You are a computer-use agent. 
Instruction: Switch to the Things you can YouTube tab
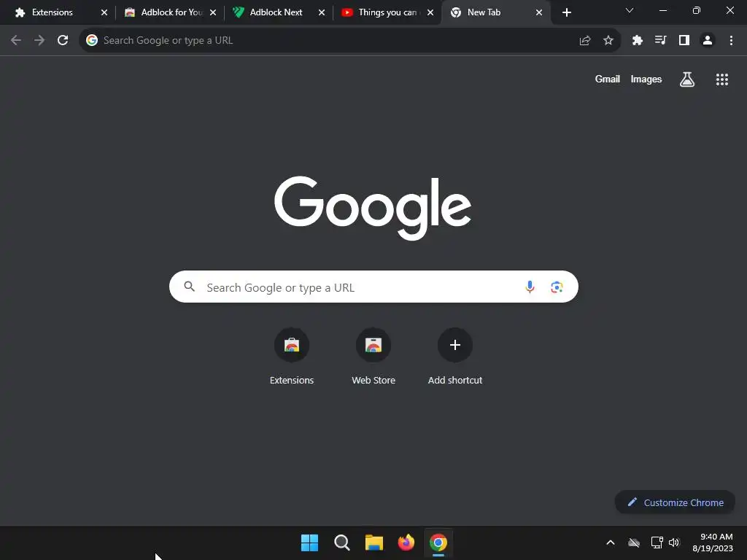(x=387, y=13)
